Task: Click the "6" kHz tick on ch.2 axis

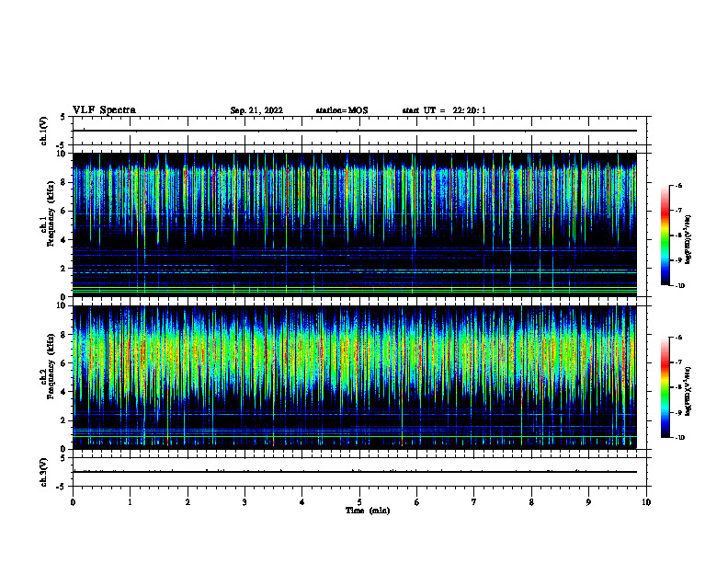Action: click(63, 363)
